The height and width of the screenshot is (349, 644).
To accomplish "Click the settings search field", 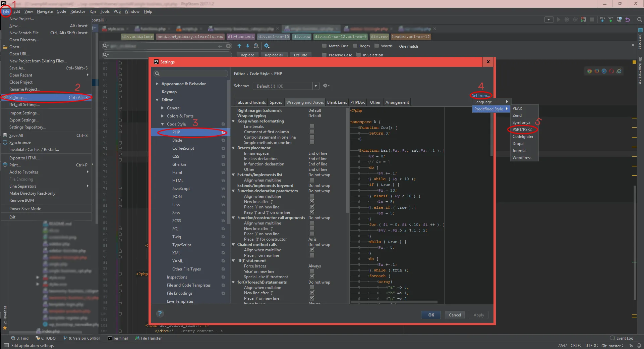I will (x=191, y=74).
